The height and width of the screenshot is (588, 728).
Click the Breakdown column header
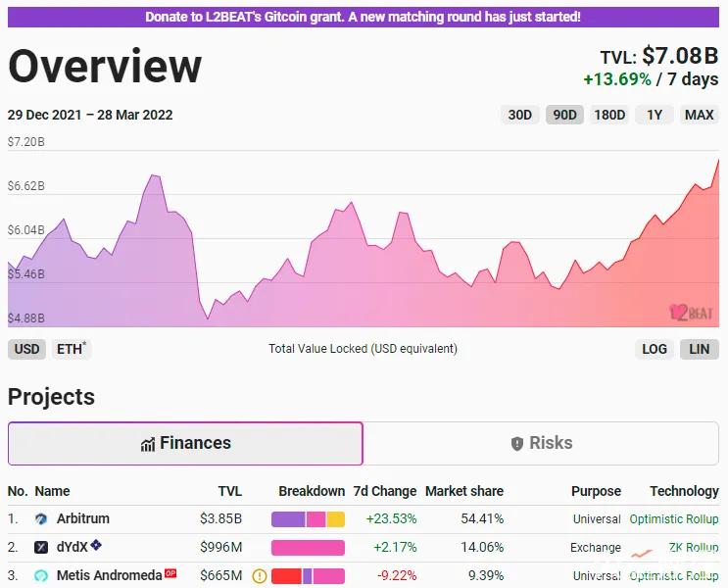click(312, 491)
